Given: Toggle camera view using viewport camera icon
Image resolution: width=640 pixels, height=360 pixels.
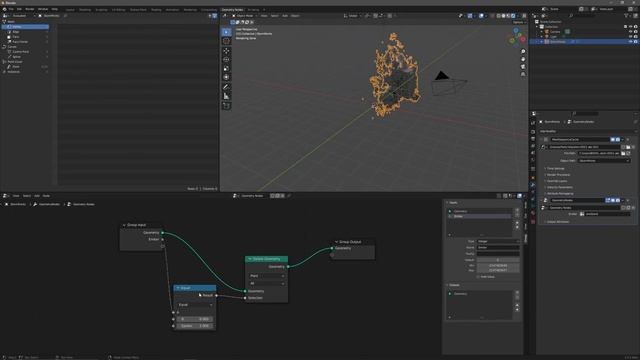Looking at the screenshot, I should tap(523, 67).
